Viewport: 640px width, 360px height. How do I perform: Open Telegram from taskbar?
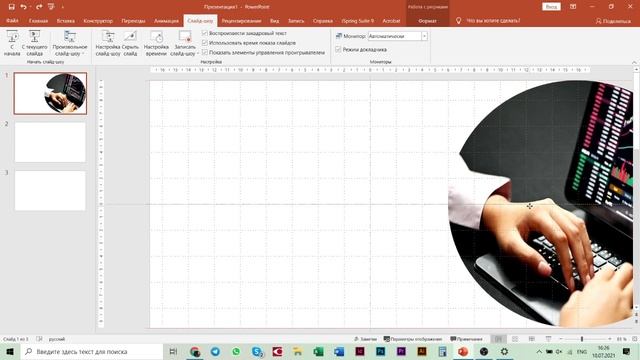point(215,351)
